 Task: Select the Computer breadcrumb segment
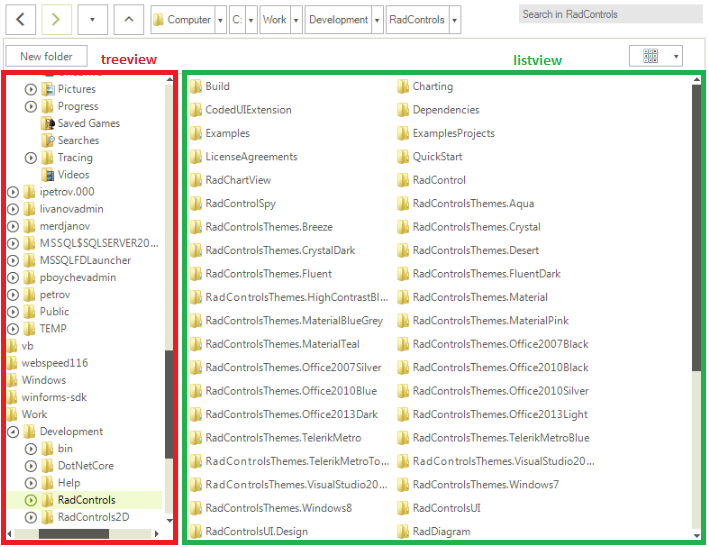pos(183,19)
